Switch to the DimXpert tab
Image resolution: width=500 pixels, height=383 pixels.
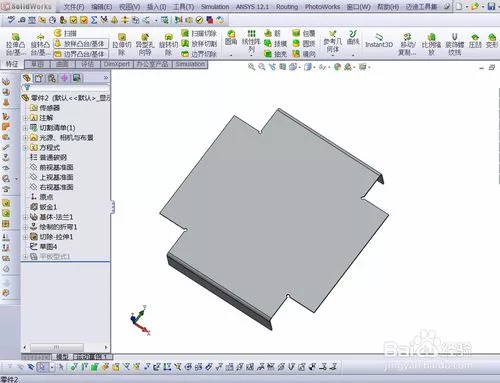point(116,64)
